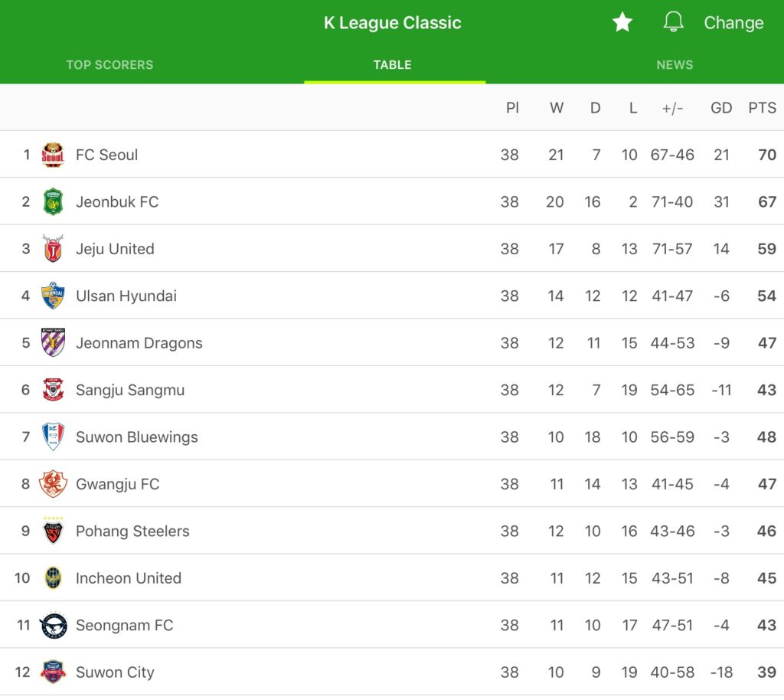Tap the FC Seoul club crest

pos(53,155)
